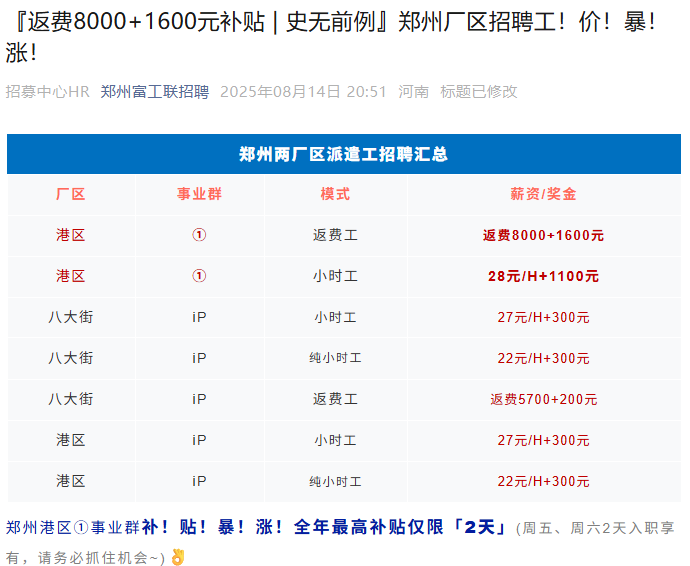Click the 返费8000+1600元 salary cell

coord(543,236)
